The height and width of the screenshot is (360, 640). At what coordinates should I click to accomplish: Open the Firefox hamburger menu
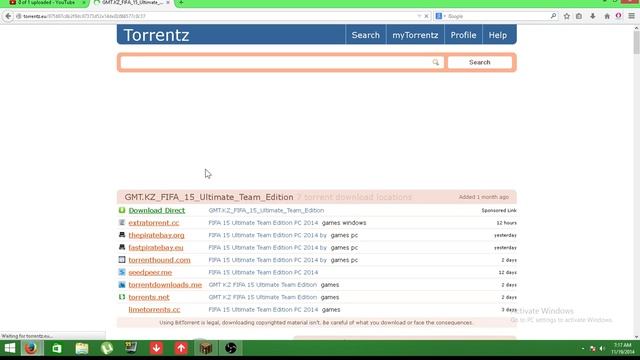pos(631,16)
